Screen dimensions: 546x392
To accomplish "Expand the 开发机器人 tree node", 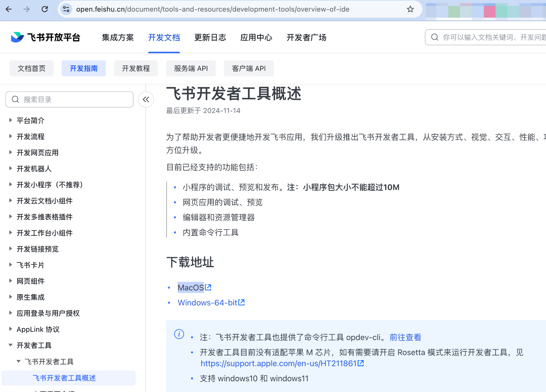I will pos(11,169).
